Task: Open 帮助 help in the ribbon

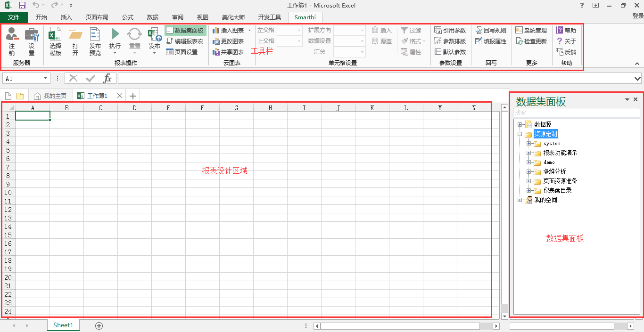Action: [566, 30]
